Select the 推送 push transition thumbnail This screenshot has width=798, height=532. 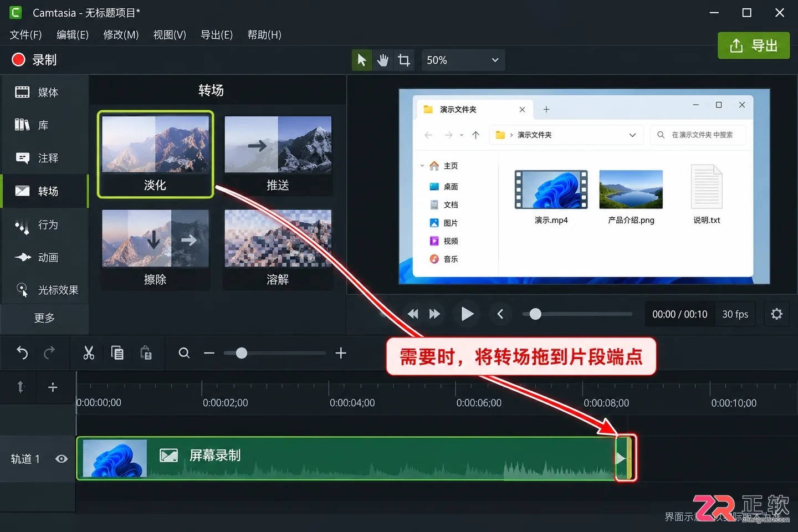point(278,154)
